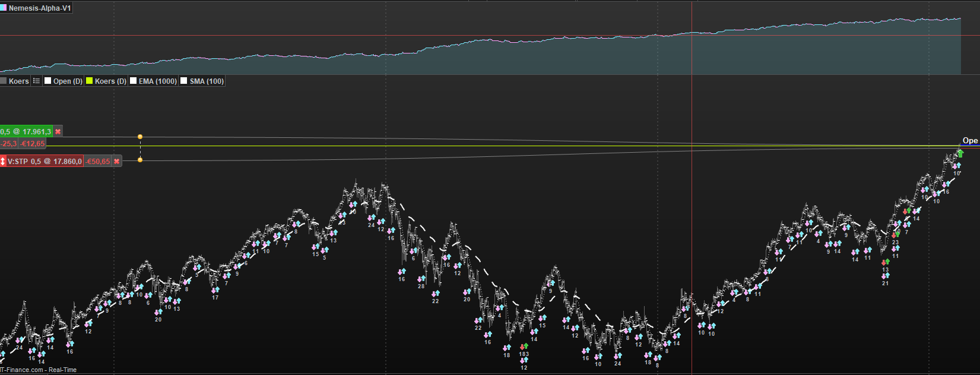The height and width of the screenshot is (375, 980).
Task: Click the V:STP 0,5 @ 17.860,0 order label
Action: (x=45, y=161)
